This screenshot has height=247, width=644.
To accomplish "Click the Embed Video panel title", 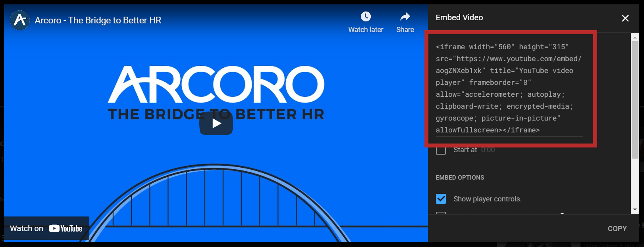I will (459, 17).
